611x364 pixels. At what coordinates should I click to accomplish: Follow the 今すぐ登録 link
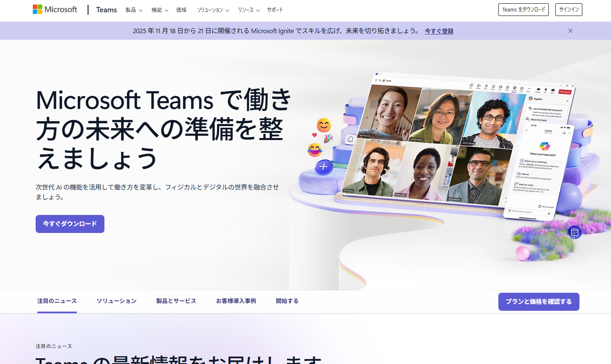(439, 31)
